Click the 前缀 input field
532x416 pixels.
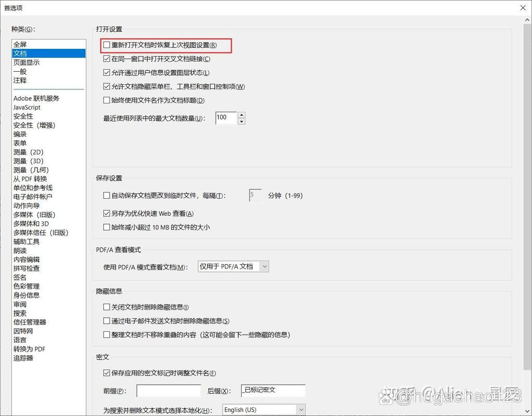click(168, 391)
